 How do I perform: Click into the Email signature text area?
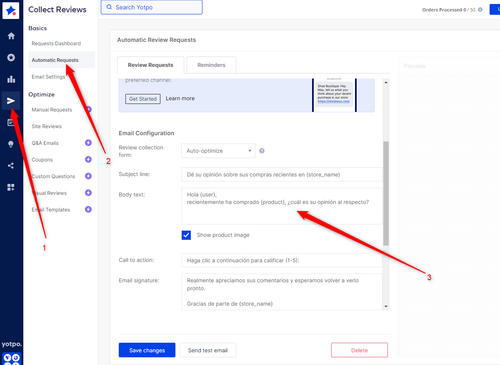tap(282, 292)
